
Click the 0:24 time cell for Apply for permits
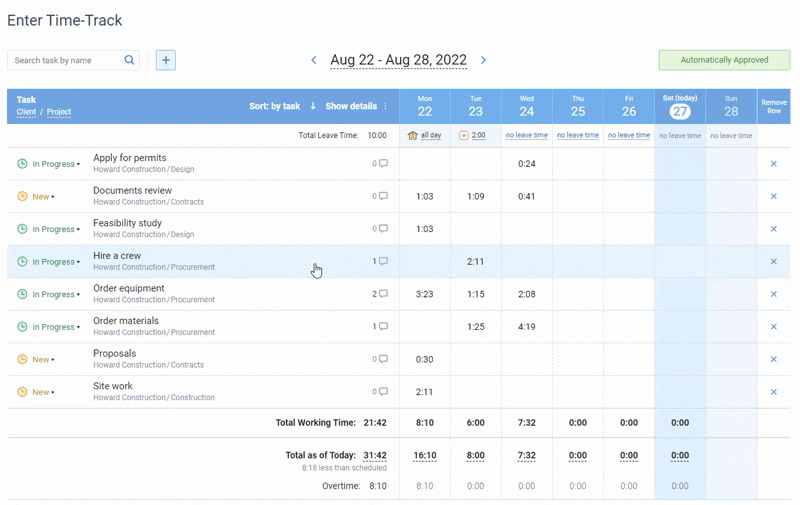click(527, 164)
